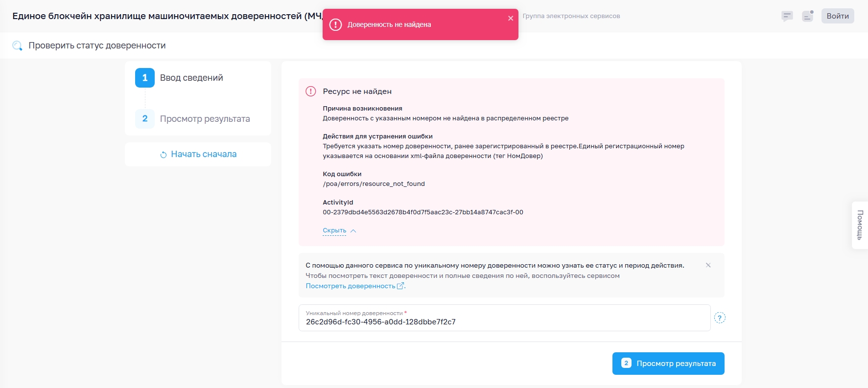Click the warning icon in red toast
The image size is (868, 388).
pyautogui.click(x=335, y=24)
